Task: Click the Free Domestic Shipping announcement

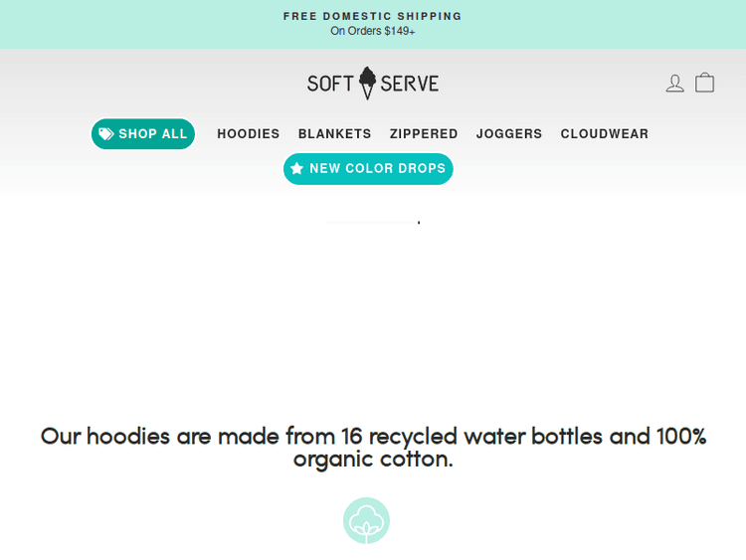Action: click(372, 16)
